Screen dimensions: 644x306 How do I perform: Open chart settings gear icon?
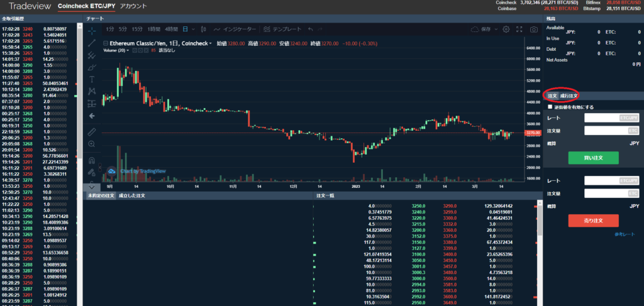click(x=506, y=30)
